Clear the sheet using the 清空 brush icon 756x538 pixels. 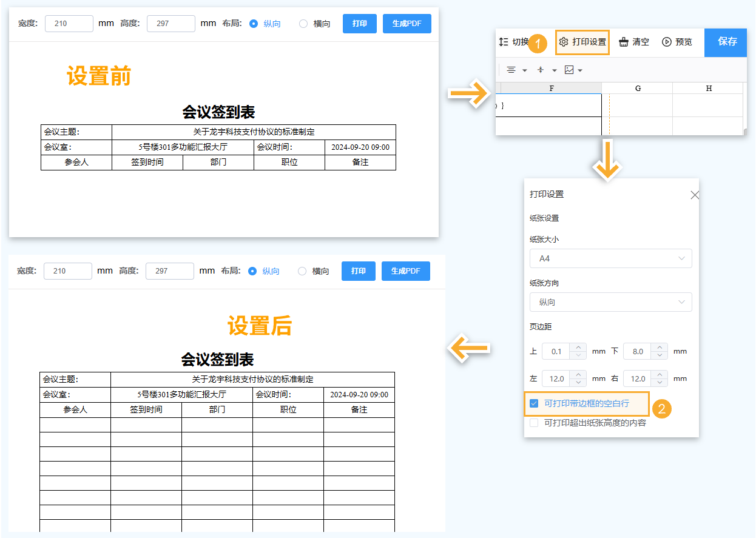[x=624, y=41]
